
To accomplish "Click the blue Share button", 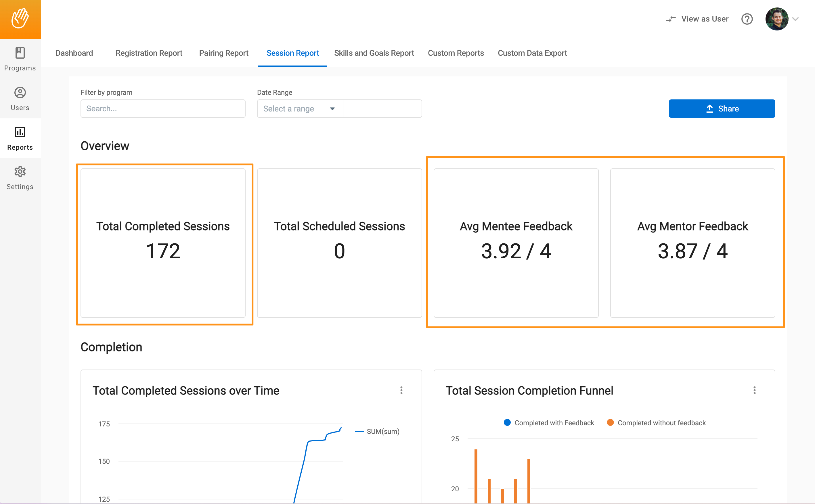I will tap(722, 108).
